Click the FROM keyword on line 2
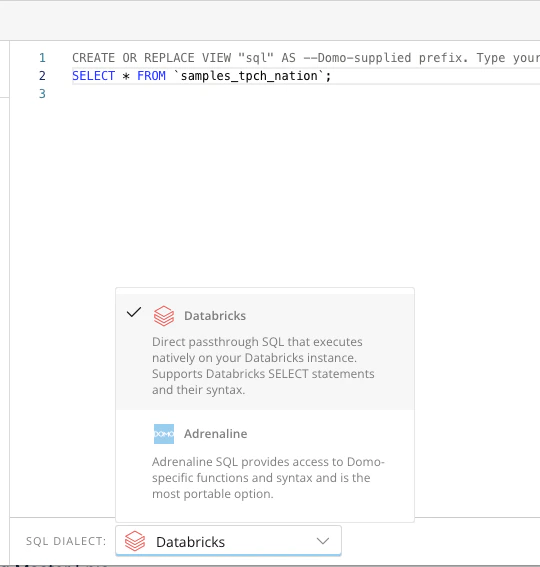This screenshot has width=540, height=567. click(x=151, y=76)
